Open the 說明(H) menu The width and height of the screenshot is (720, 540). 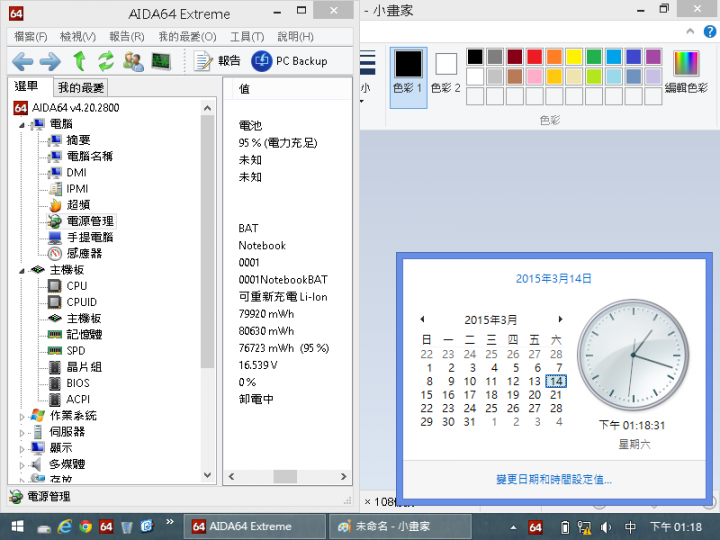(296, 37)
